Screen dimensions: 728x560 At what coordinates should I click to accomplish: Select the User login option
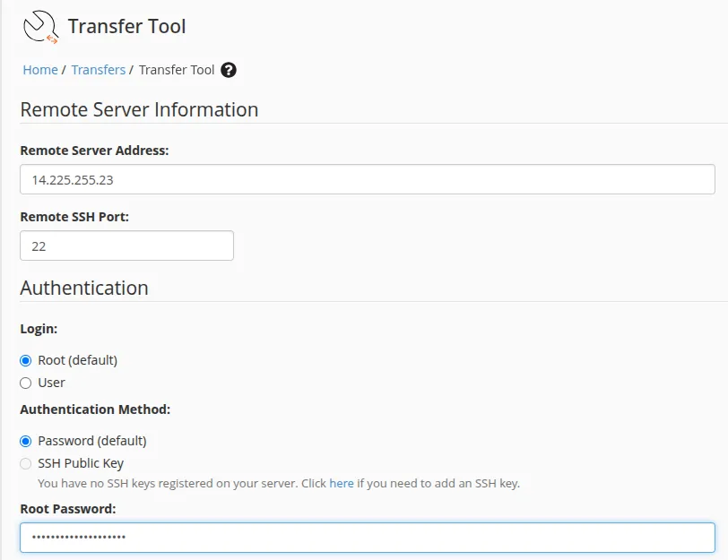(25, 383)
